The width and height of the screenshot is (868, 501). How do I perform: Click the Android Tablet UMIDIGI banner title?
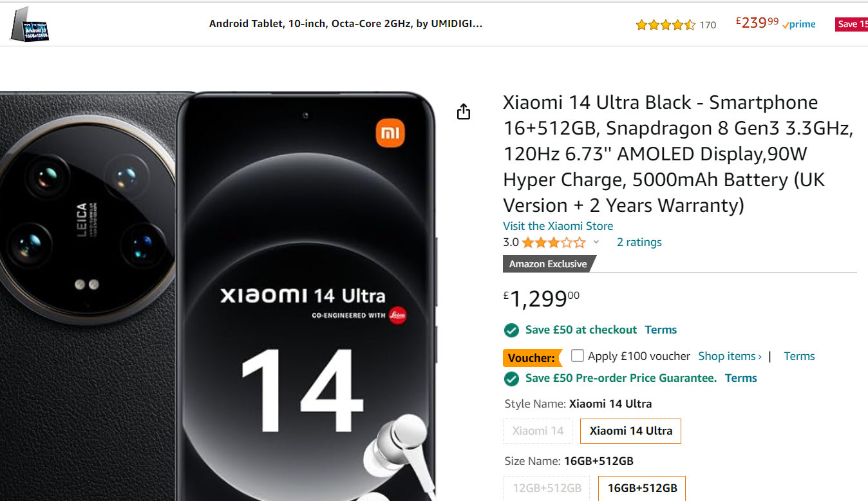point(346,24)
